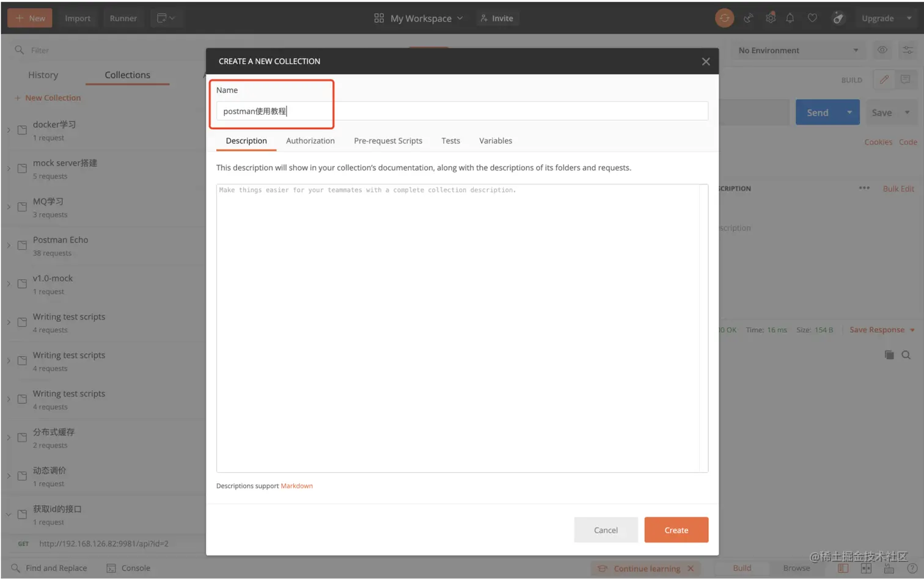Click the Send button
Screen dimensions: 924x579
pos(818,112)
